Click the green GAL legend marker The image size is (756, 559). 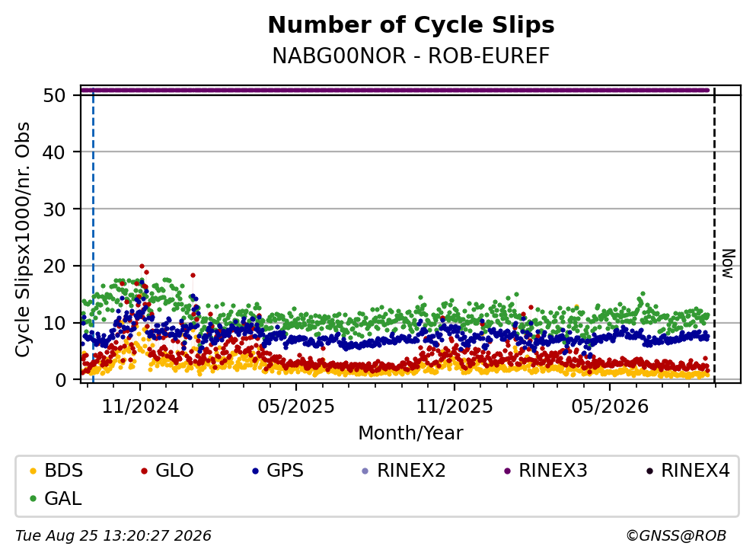(x=33, y=499)
